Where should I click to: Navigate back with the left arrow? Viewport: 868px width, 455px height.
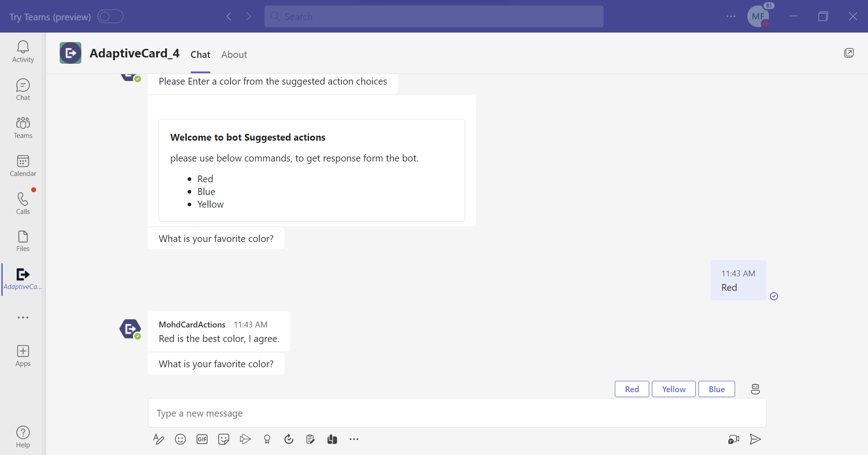tap(229, 17)
